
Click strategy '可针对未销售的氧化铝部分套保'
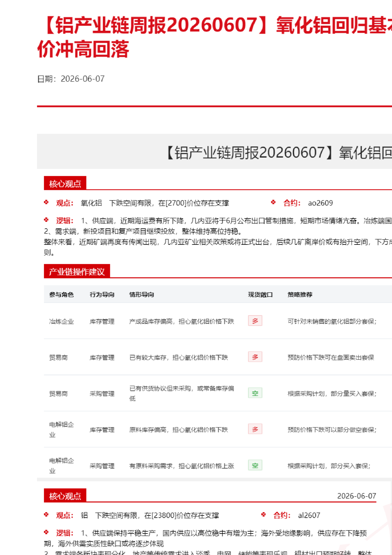pos(332,321)
